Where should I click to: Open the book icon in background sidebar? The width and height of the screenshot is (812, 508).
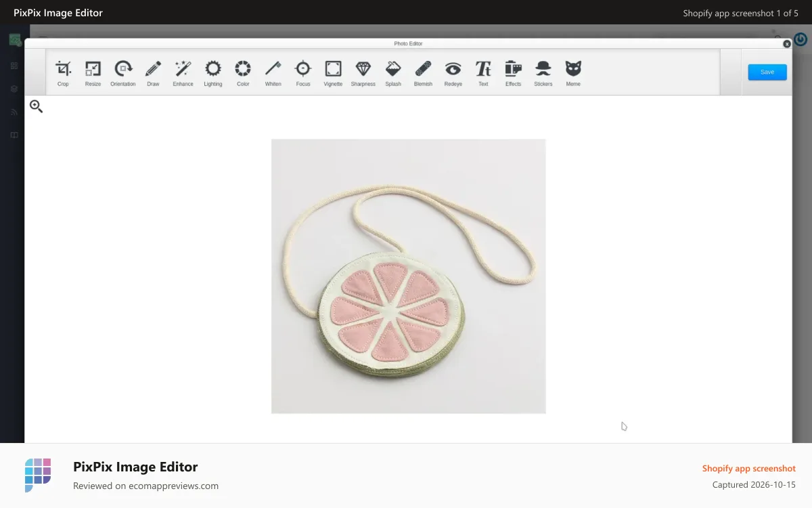coord(14,135)
